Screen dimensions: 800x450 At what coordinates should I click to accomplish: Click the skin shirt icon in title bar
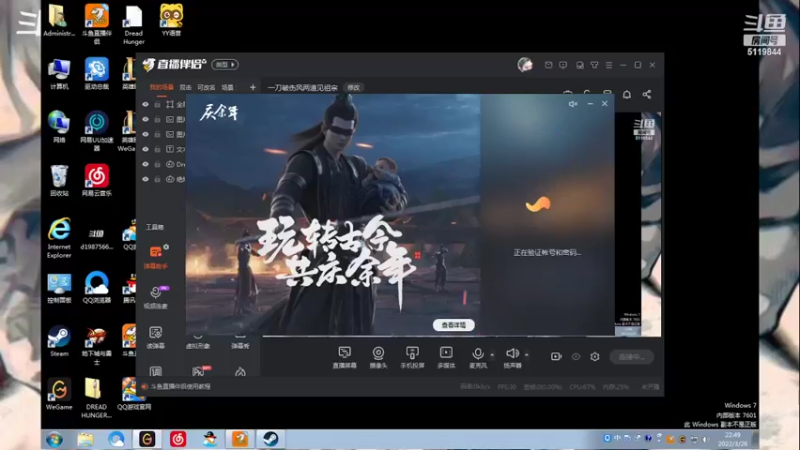[594, 65]
